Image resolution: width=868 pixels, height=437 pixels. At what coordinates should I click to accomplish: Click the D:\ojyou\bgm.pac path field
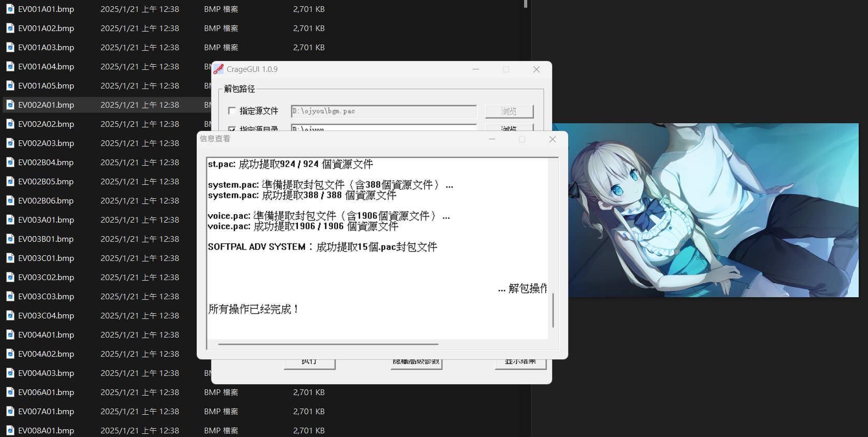383,111
